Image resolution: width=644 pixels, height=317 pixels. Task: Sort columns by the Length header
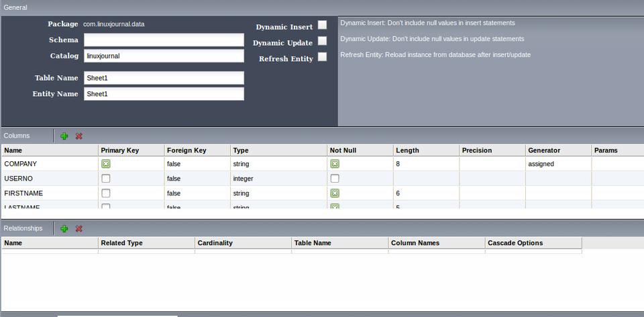[425, 150]
